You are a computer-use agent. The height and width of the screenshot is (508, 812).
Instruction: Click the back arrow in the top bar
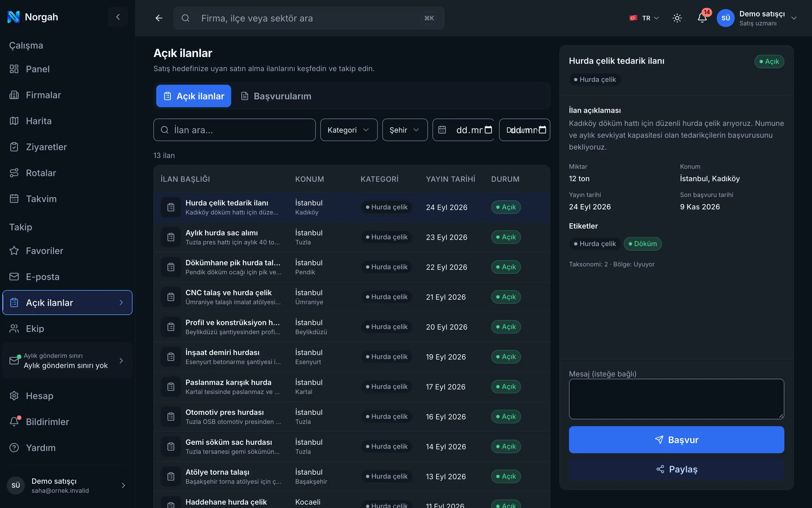pyautogui.click(x=159, y=18)
